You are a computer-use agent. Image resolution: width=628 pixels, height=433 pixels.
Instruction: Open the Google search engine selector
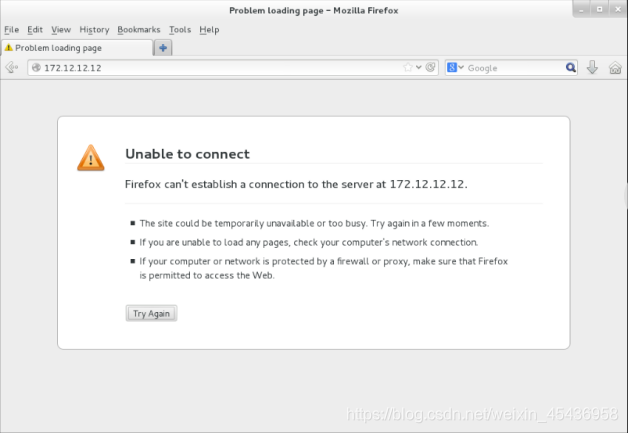(x=455, y=67)
